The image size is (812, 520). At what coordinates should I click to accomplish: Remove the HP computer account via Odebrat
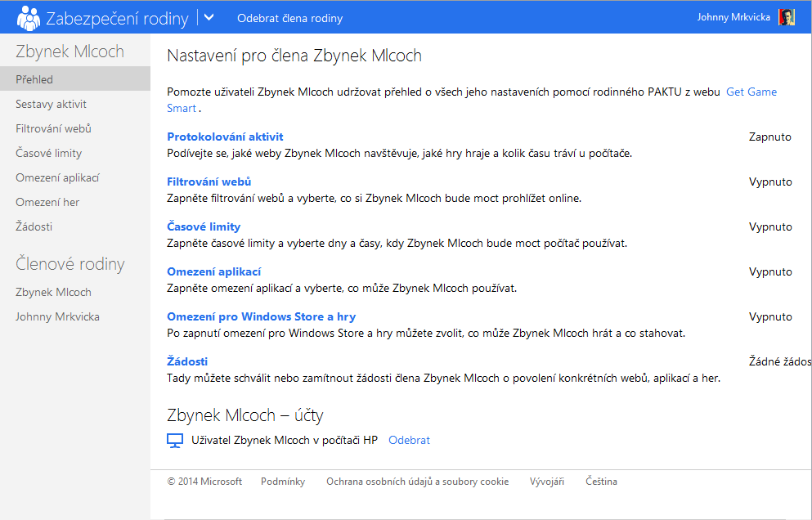pyautogui.click(x=409, y=440)
